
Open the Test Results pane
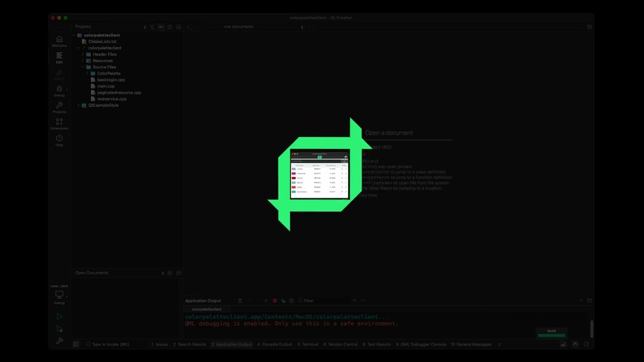[377, 344]
